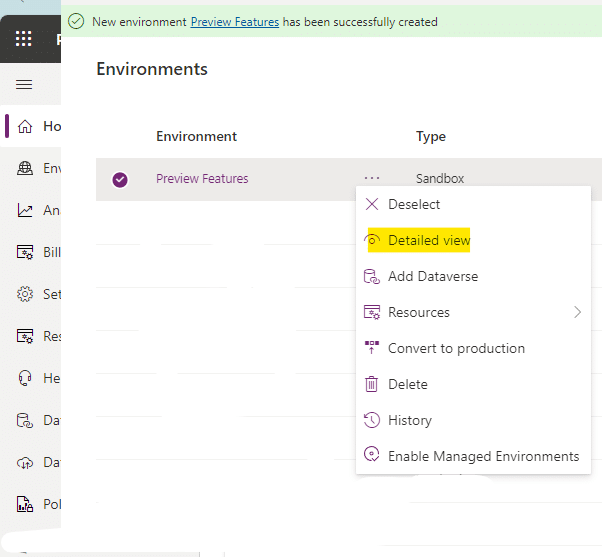
Task: Open Analytics chart icon in sidebar
Action: tap(26, 211)
